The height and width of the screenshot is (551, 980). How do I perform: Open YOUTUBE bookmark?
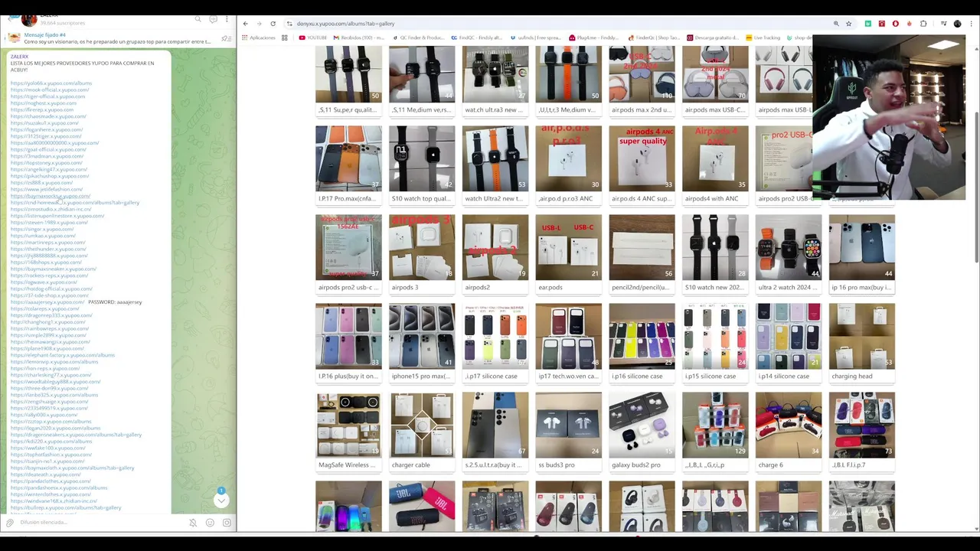[312, 37]
